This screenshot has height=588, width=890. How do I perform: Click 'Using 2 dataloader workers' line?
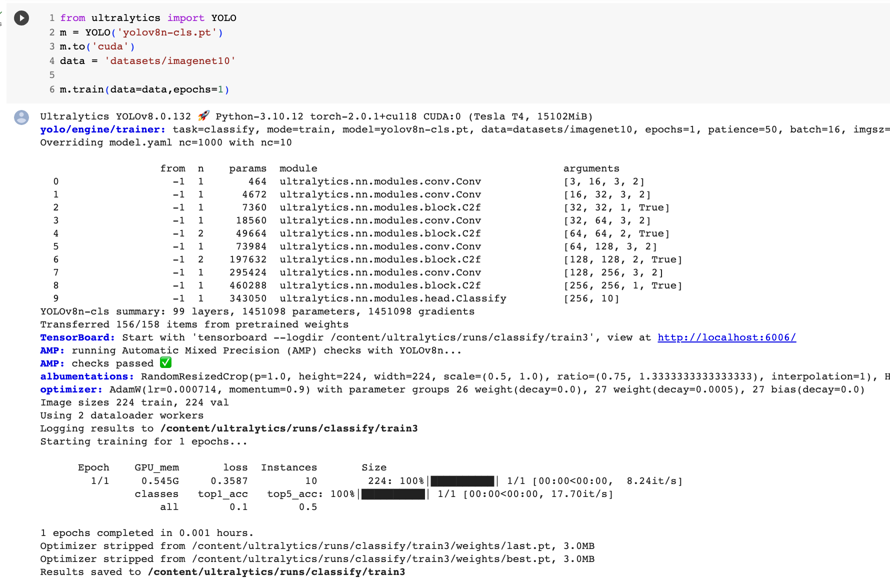(122, 415)
